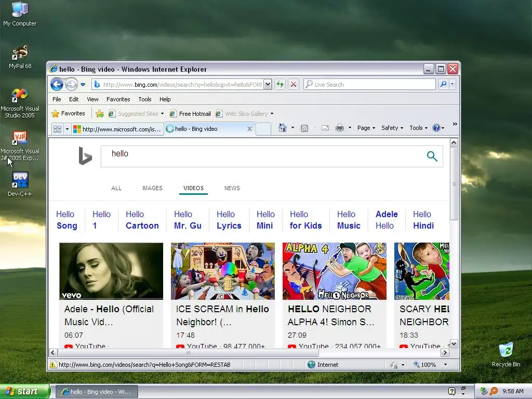Open the Free Hotmail favorite link
532x399 pixels.
(x=190, y=114)
